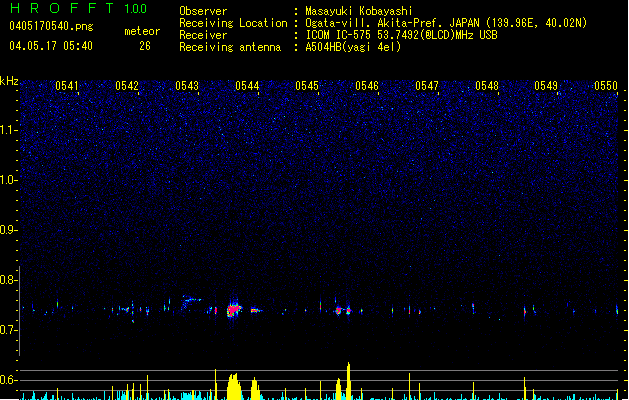Click the HROFFT 1.0.0 title text
Viewport: 629px width, 400px height.
click(x=78, y=8)
